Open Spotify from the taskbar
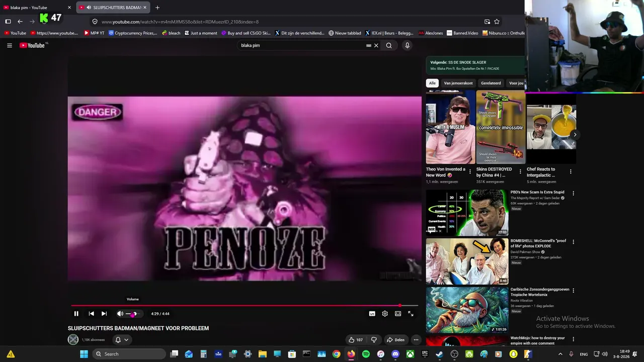644x362 pixels. coord(366,354)
